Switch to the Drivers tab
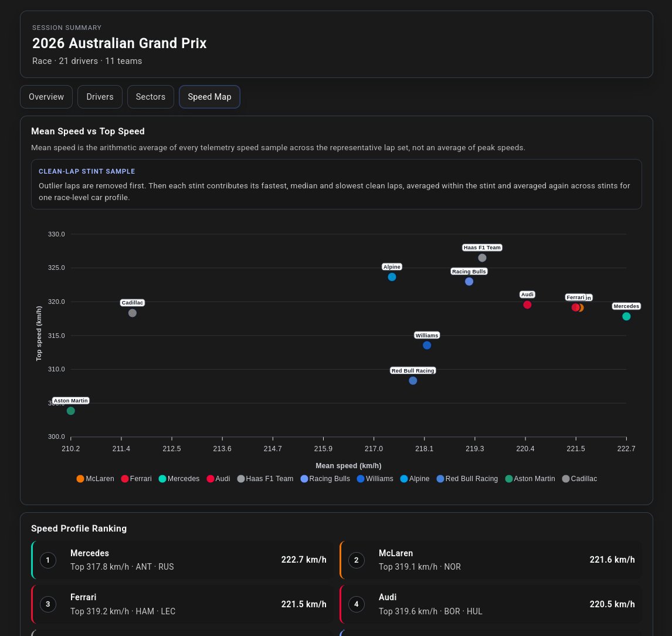This screenshot has height=636, width=672. pos(100,97)
